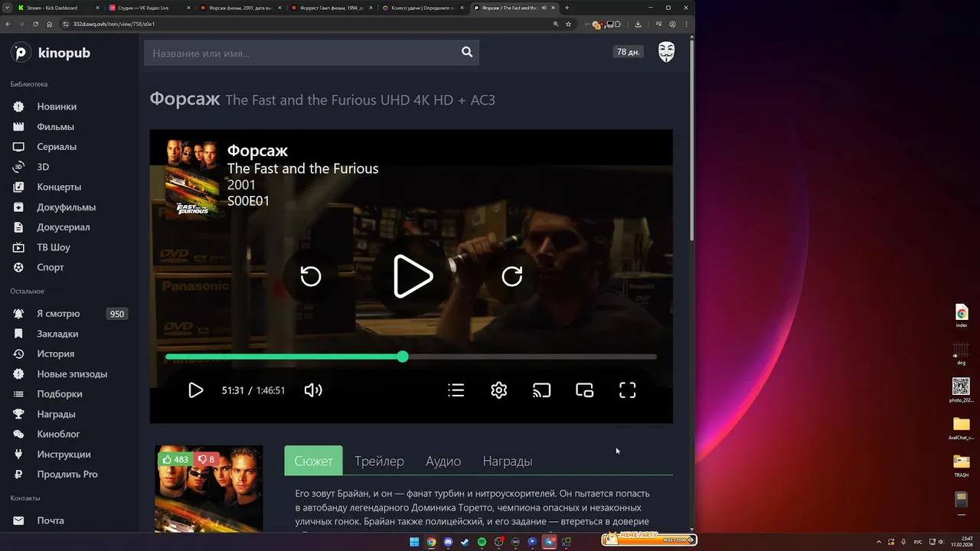Switch to the Аудио tab
The height and width of the screenshot is (551, 980).
[443, 461]
